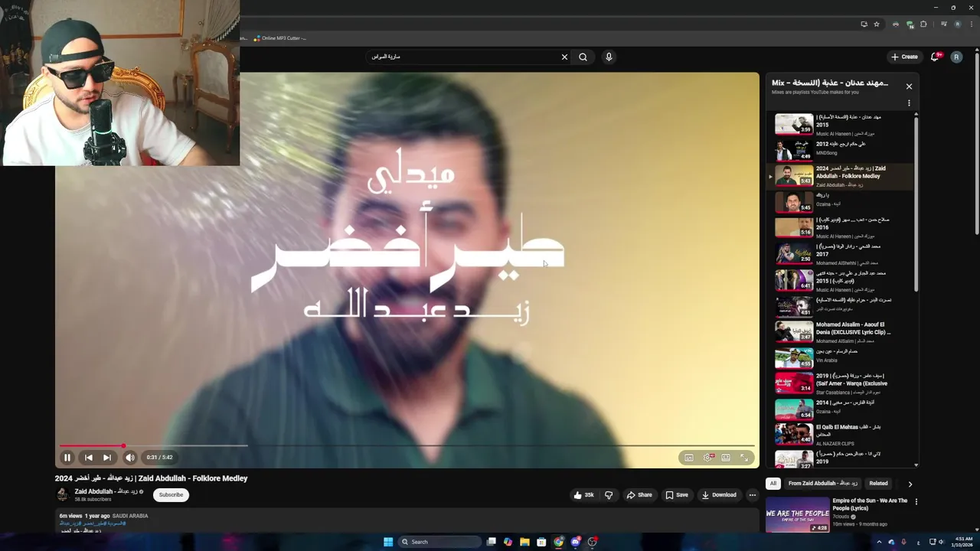Open the taskbar clock and date
The height and width of the screenshot is (551, 980).
pos(962,542)
